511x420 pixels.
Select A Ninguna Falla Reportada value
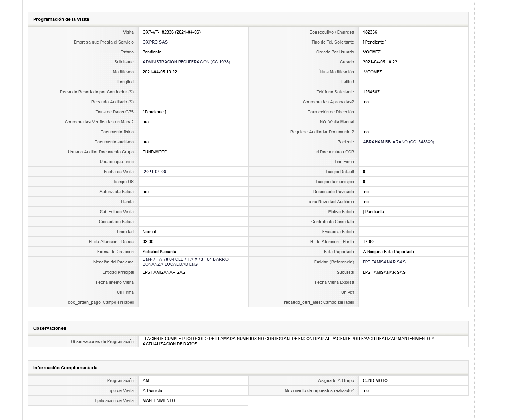click(388, 252)
